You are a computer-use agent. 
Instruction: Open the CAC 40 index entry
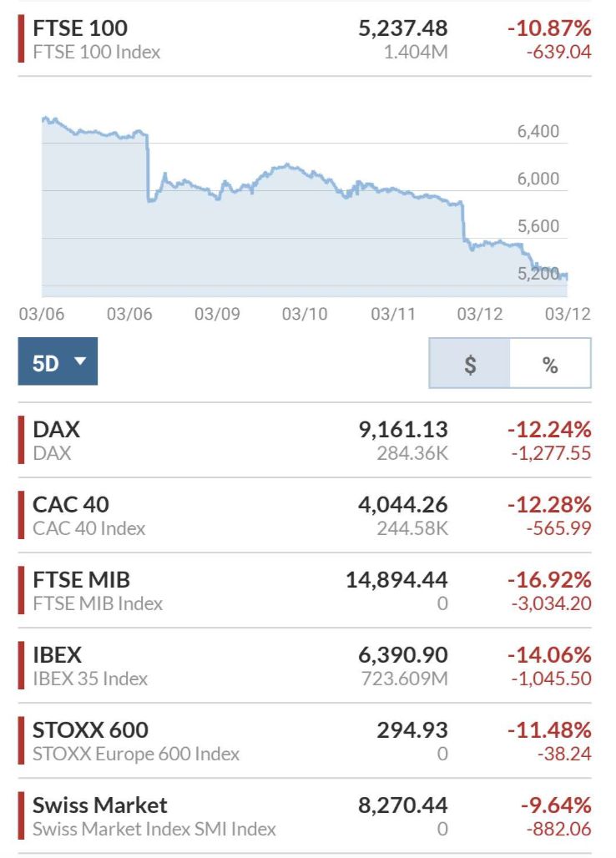pyautogui.click(x=71, y=505)
